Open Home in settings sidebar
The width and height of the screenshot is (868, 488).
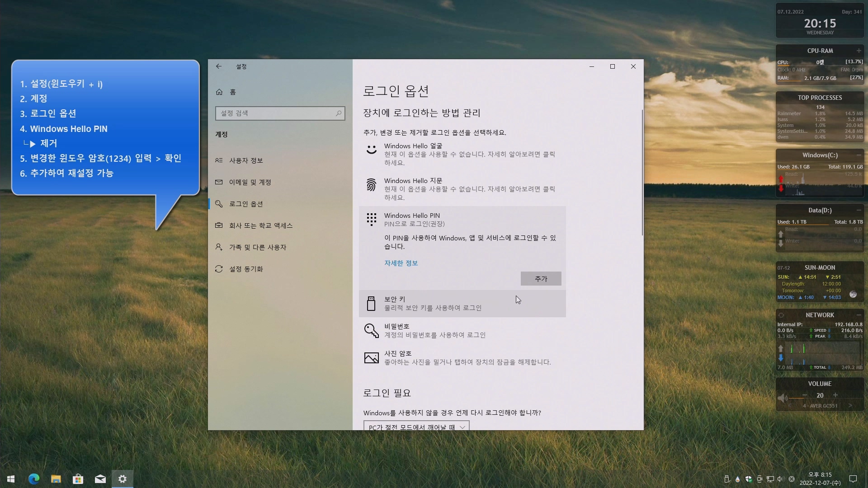click(x=232, y=92)
